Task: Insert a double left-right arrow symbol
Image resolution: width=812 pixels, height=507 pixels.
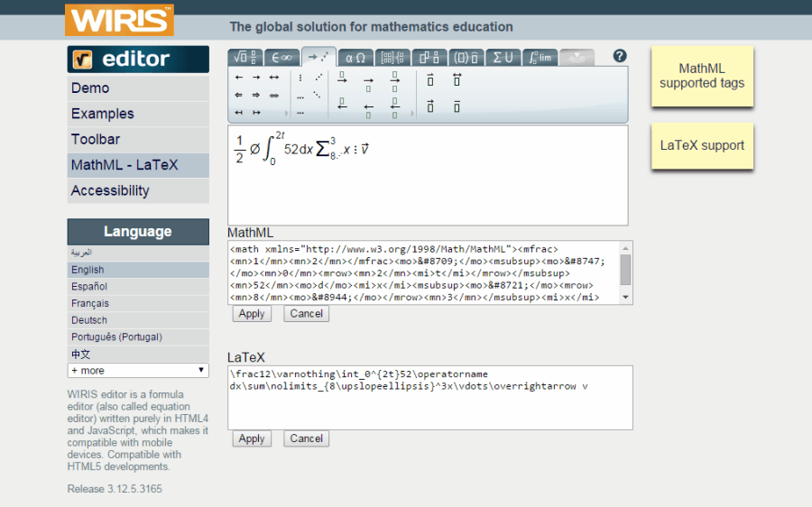Action: pyautogui.click(x=274, y=95)
